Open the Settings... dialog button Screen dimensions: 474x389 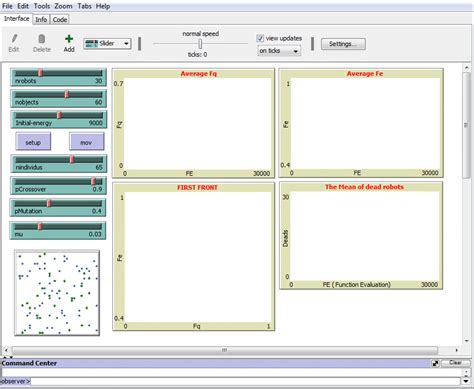click(343, 44)
